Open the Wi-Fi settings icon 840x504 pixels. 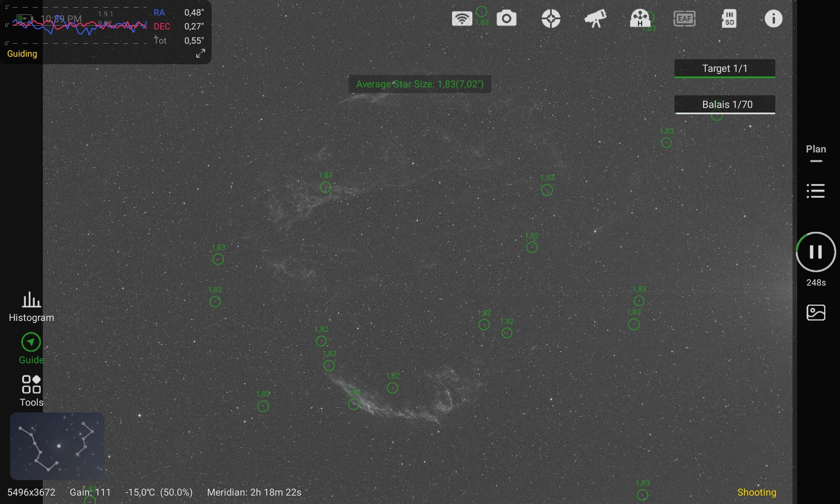[462, 18]
